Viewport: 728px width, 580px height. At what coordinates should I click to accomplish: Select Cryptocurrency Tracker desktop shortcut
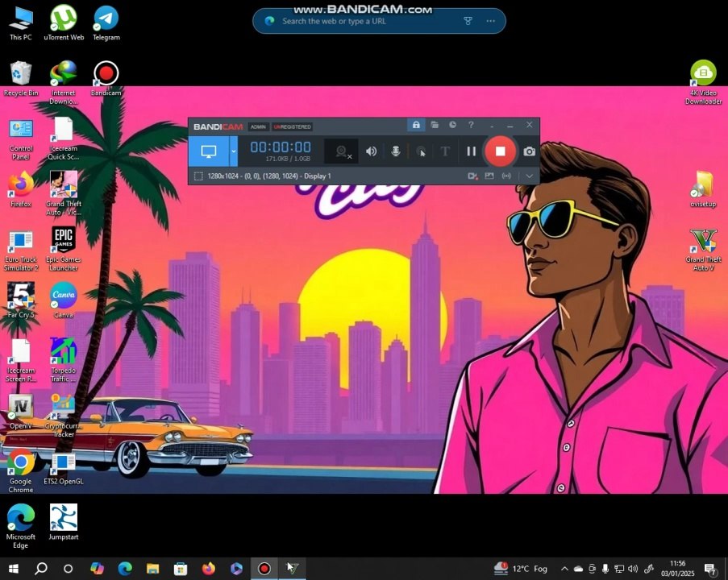[64, 416]
